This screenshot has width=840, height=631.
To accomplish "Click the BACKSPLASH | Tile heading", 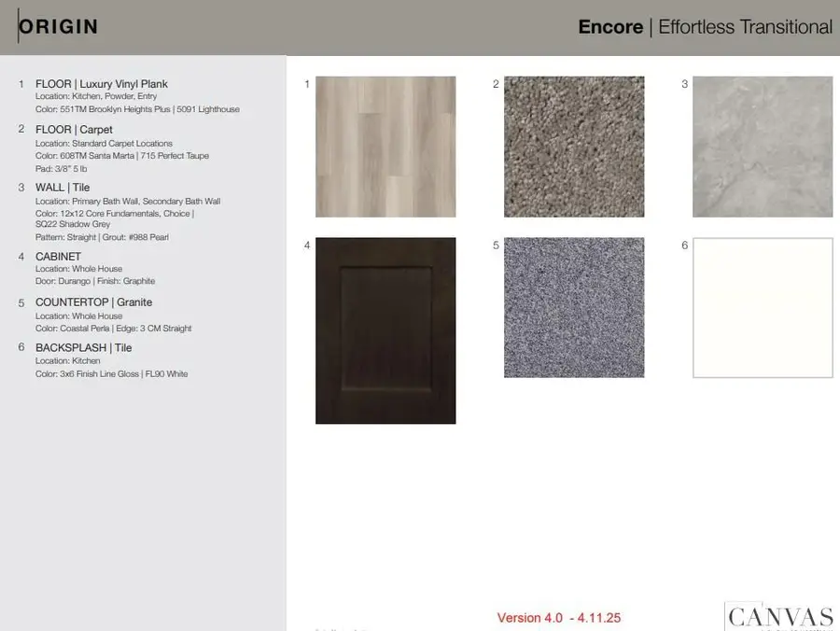I will coord(83,348).
